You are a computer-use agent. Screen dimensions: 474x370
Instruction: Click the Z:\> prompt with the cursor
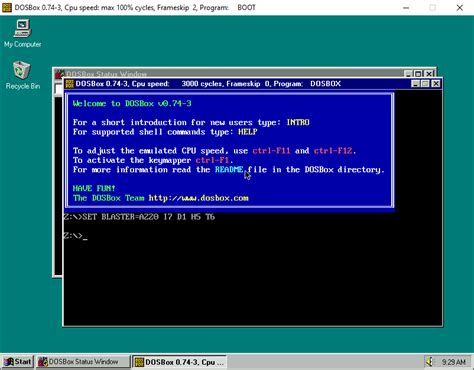[75, 236]
